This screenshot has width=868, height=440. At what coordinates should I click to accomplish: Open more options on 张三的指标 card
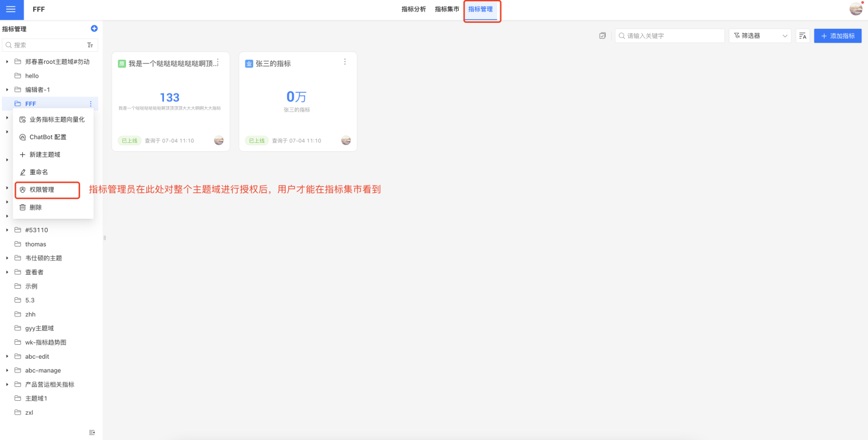coord(345,62)
